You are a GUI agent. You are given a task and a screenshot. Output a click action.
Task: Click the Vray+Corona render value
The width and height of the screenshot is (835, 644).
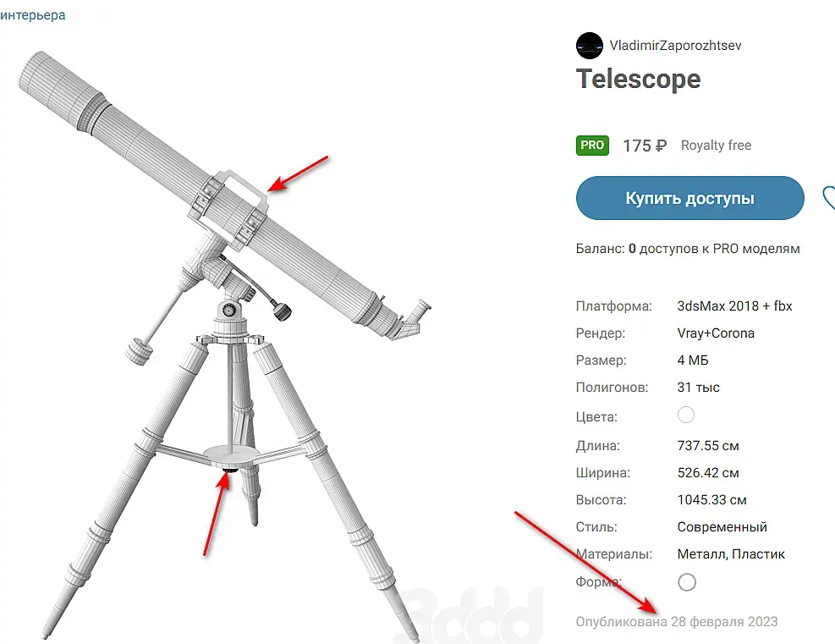(716, 333)
